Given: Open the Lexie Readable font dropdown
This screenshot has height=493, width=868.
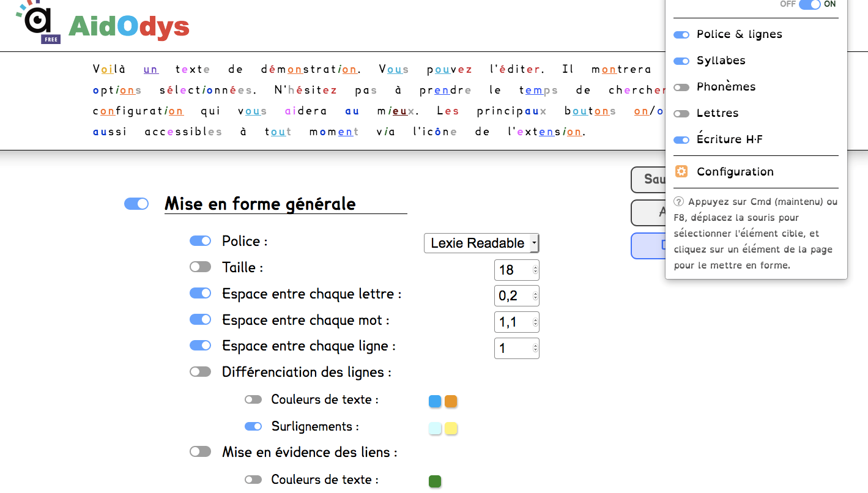Looking at the screenshot, I should click(481, 243).
